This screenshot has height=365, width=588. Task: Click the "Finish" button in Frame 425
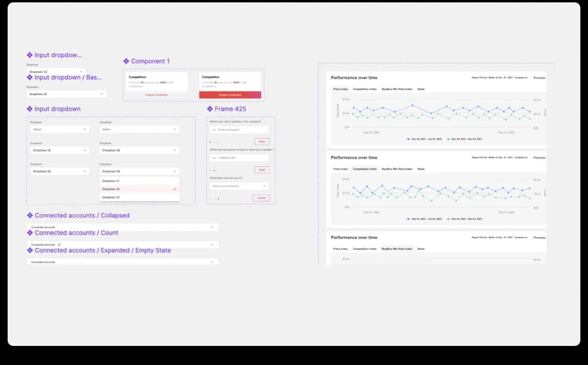(x=261, y=198)
